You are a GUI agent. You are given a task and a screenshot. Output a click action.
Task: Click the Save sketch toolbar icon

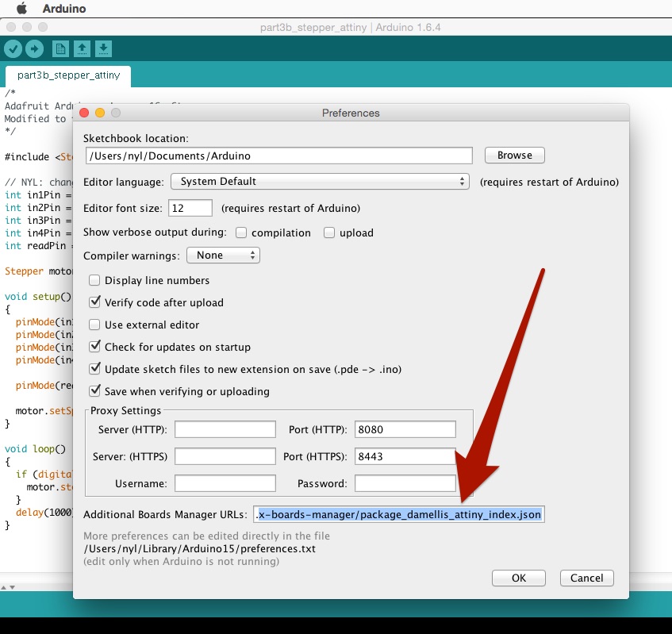[x=103, y=49]
